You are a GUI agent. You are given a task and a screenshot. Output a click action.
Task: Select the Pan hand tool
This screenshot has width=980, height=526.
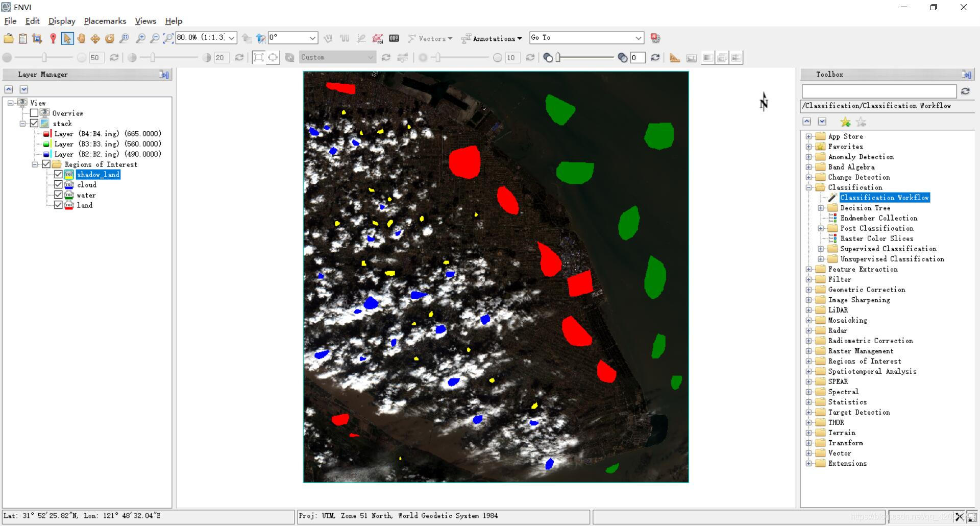[x=81, y=38]
